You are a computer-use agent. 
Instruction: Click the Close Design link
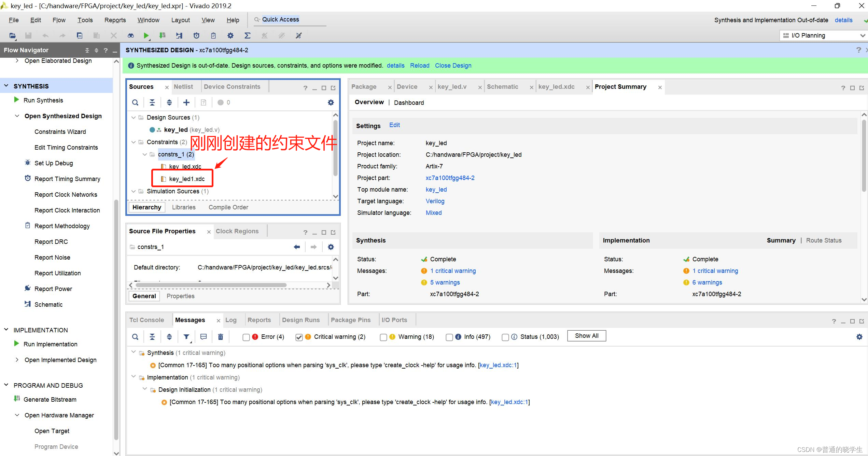click(453, 66)
